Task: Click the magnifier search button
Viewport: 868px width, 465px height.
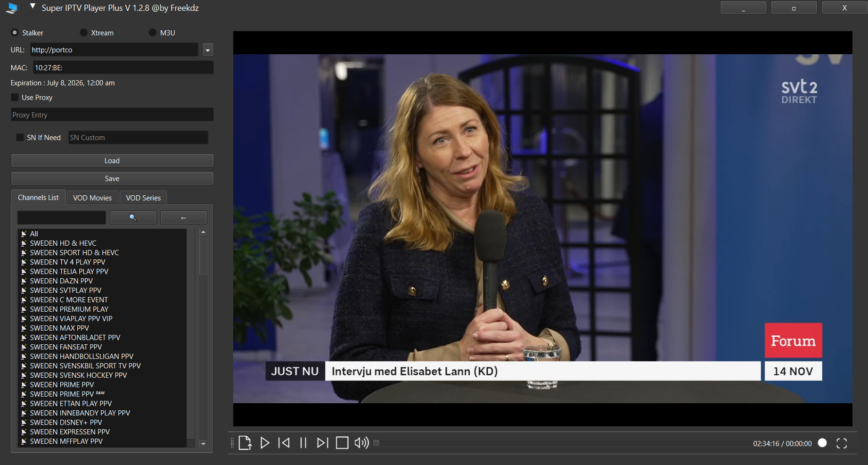Action: tap(133, 217)
